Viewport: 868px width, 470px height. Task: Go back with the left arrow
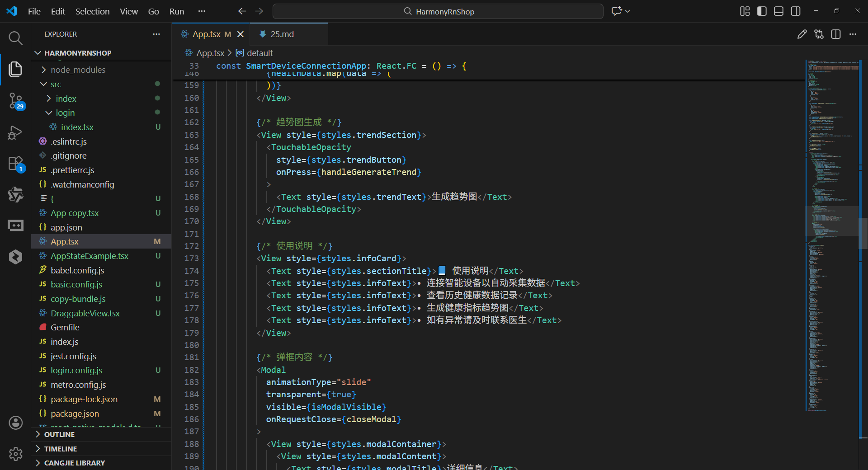(242, 11)
